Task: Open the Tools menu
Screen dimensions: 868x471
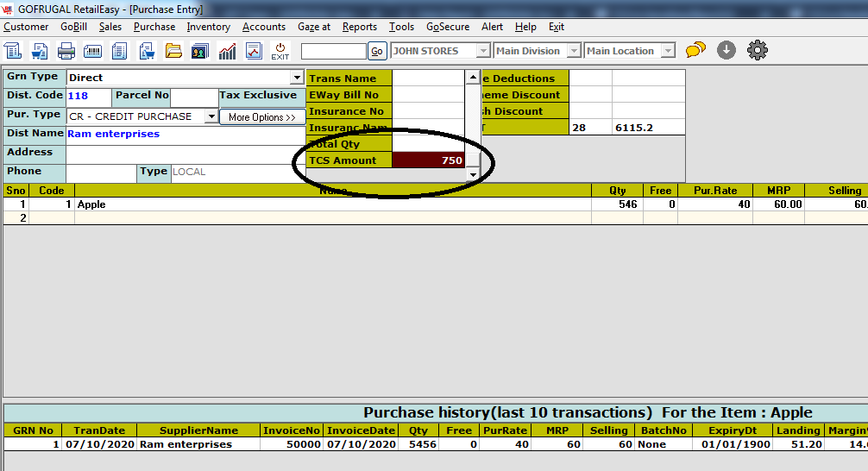Action: coord(401,27)
